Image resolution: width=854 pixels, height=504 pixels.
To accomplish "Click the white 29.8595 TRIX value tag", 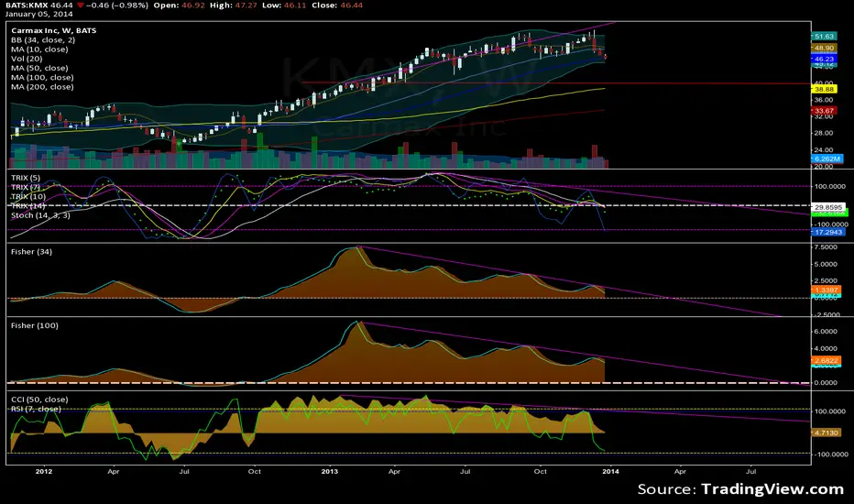I will pyautogui.click(x=828, y=207).
